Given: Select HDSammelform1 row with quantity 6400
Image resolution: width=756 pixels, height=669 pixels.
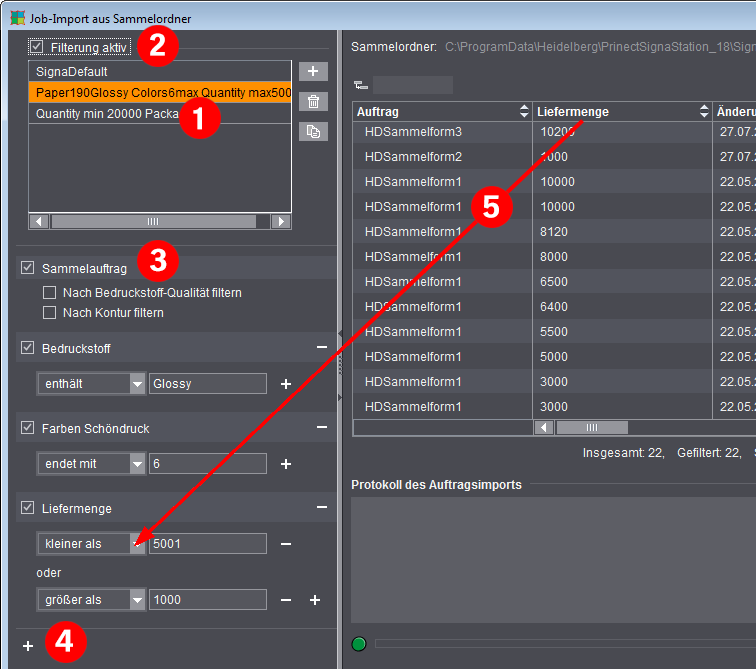Looking at the screenshot, I should pos(554,307).
